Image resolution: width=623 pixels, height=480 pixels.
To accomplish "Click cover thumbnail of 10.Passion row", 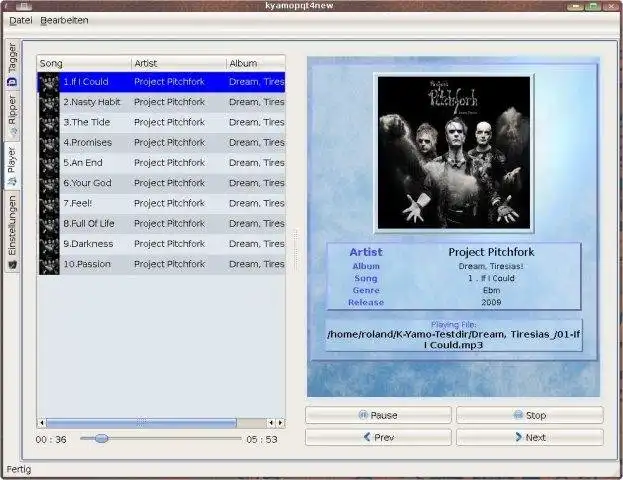I will [49, 264].
